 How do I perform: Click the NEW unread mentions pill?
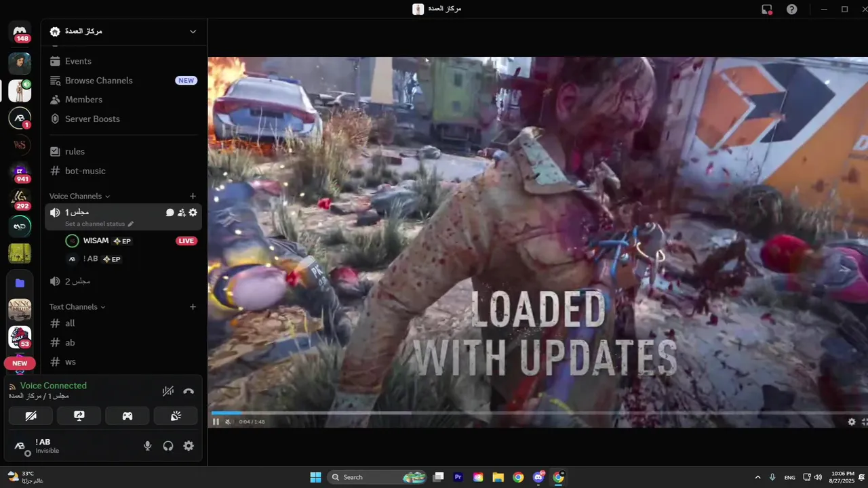(x=20, y=363)
